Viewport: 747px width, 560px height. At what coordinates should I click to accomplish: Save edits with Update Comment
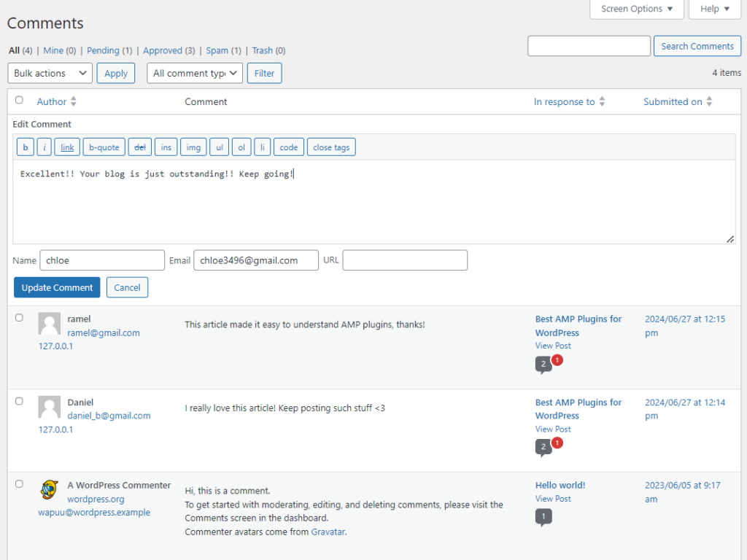point(57,287)
